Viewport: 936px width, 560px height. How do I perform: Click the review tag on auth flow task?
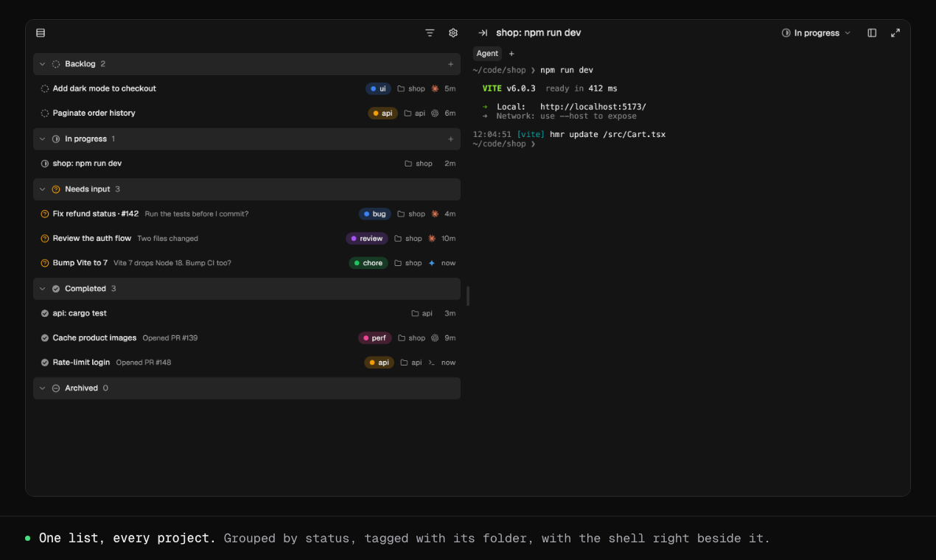pos(367,239)
